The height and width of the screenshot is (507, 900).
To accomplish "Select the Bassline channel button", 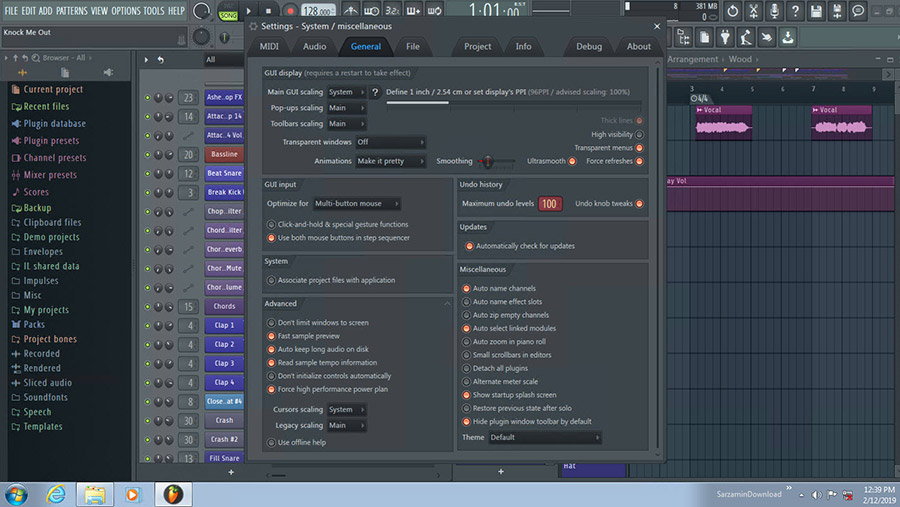I will (x=224, y=154).
